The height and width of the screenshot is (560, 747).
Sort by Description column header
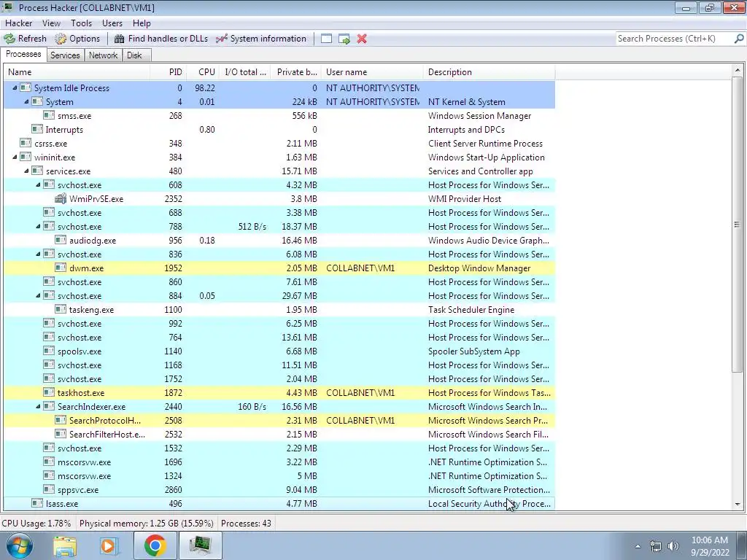[489, 72]
